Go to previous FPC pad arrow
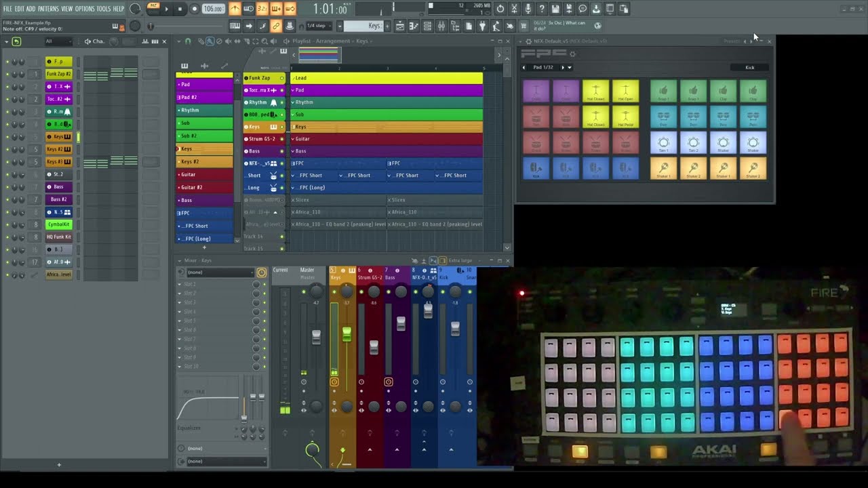 point(524,68)
